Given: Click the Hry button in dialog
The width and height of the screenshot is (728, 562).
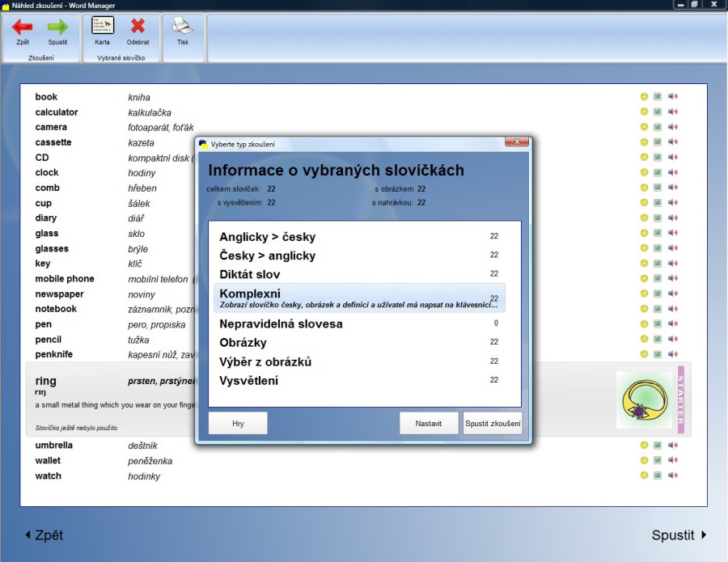Looking at the screenshot, I should click(238, 424).
